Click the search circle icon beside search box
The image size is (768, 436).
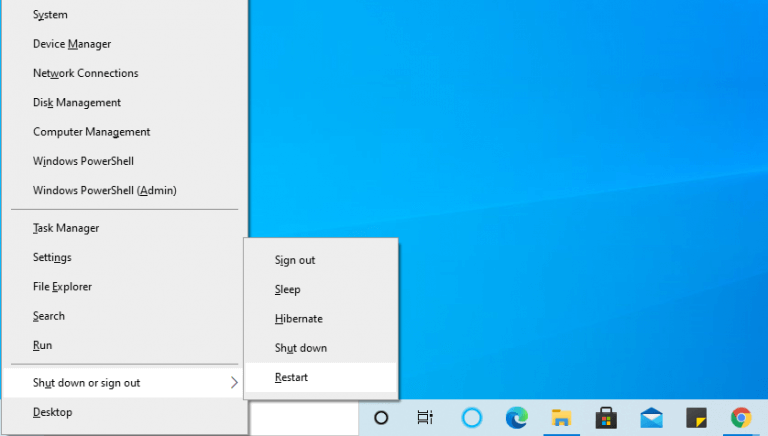click(381, 418)
